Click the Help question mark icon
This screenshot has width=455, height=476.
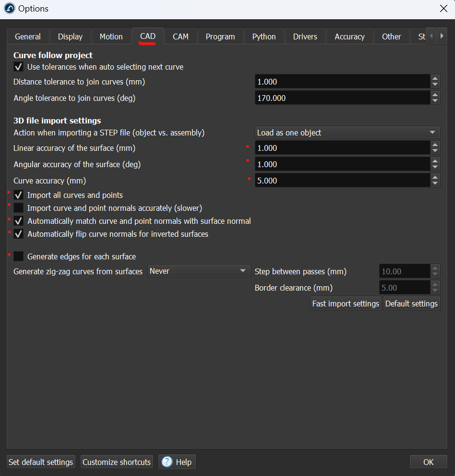pos(167,462)
